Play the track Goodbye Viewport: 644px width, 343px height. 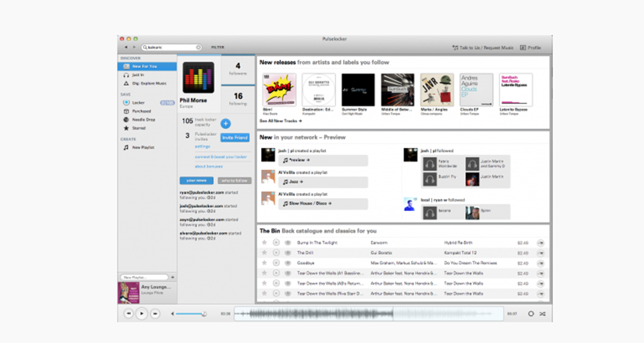[276, 263]
